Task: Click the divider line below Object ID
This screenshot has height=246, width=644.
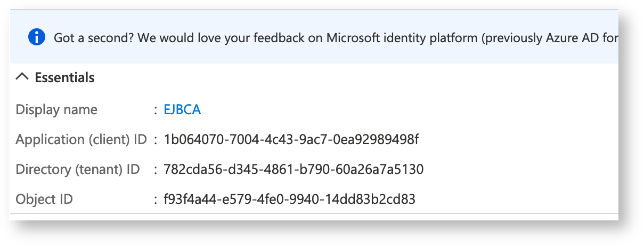Action: pyautogui.click(x=314, y=215)
